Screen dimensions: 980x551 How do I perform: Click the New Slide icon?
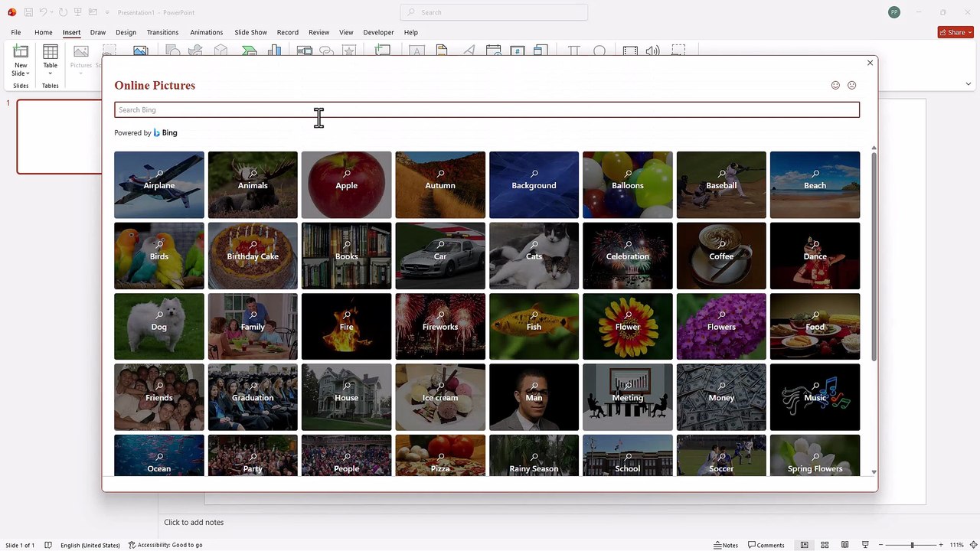[x=21, y=52]
